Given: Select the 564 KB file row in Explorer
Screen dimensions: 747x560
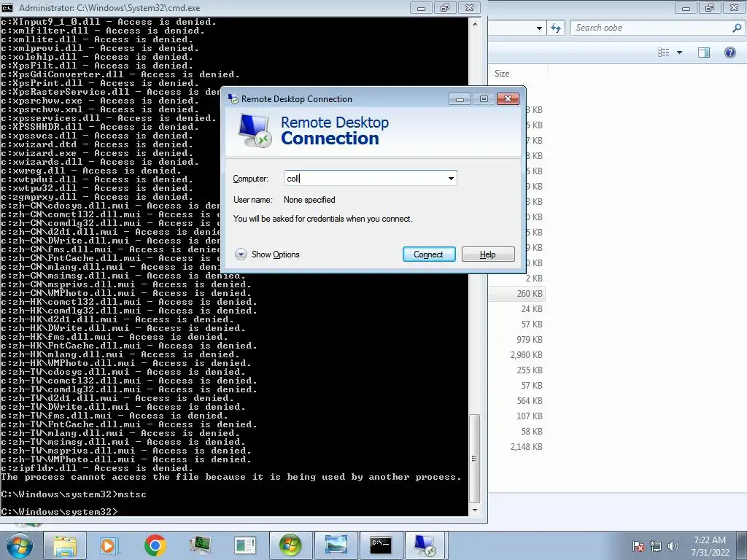Looking at the screenshot, I should coord(517,401).
